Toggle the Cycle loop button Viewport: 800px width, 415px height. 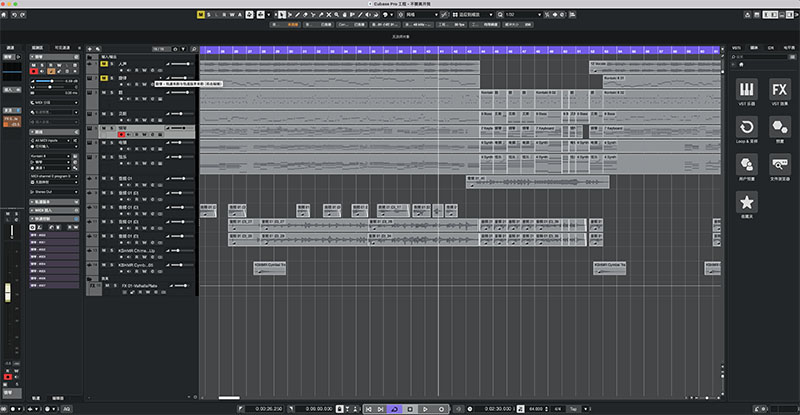(x=394, y=409)
